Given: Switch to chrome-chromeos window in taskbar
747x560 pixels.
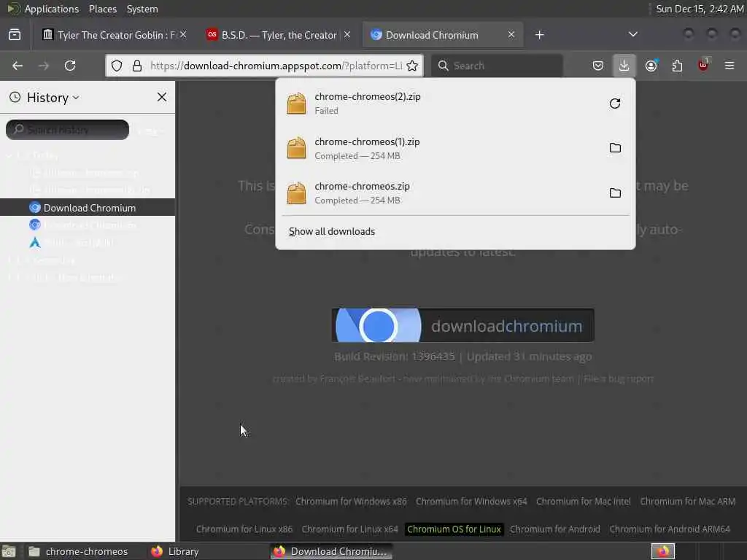Looking at the screenshot, I should 79,551.
